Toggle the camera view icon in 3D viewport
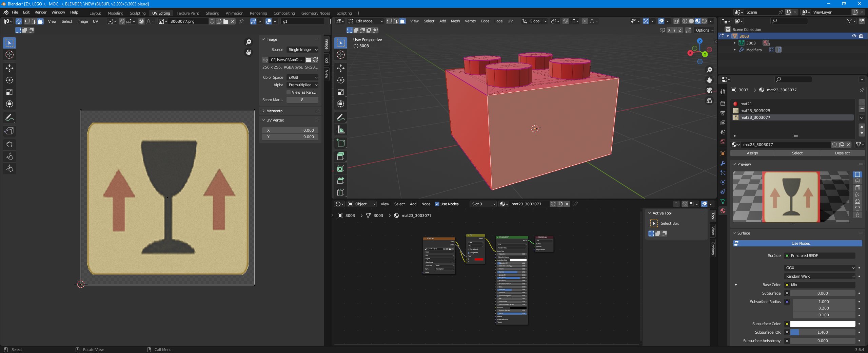This screenshot has width=868, height=353. tap(709, 90)
